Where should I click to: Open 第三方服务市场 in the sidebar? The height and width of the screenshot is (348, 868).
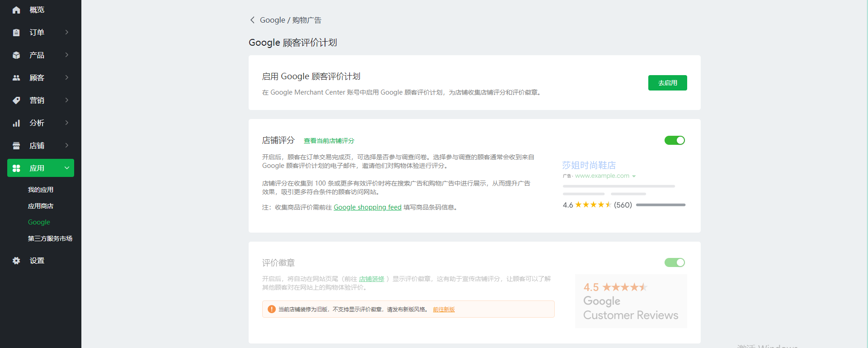(x=50, y=238)
